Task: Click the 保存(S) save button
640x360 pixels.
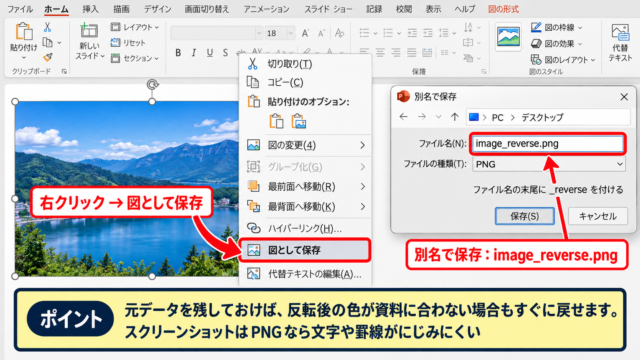Action: tap(524, 216)
